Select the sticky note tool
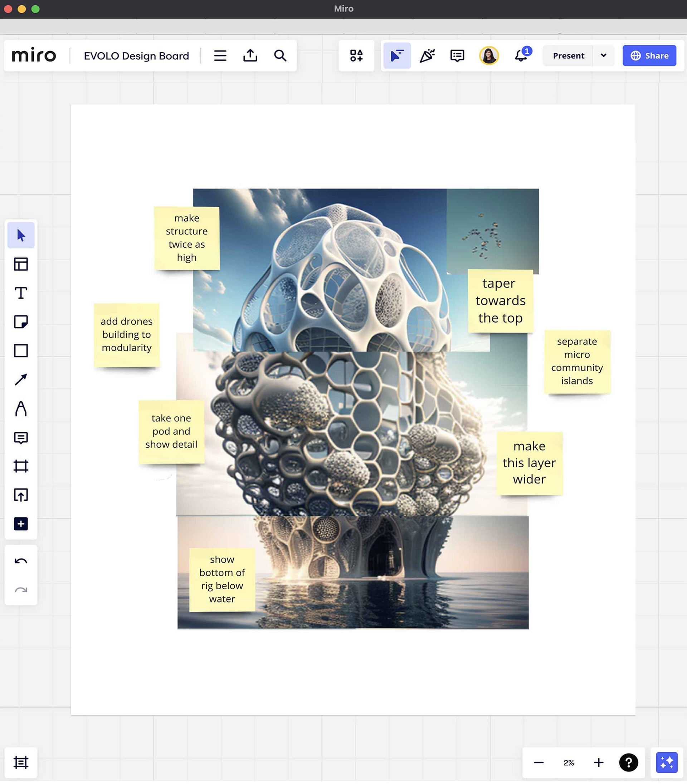The width and height of the screenshot is (687, 784). (x=21, y=322)
